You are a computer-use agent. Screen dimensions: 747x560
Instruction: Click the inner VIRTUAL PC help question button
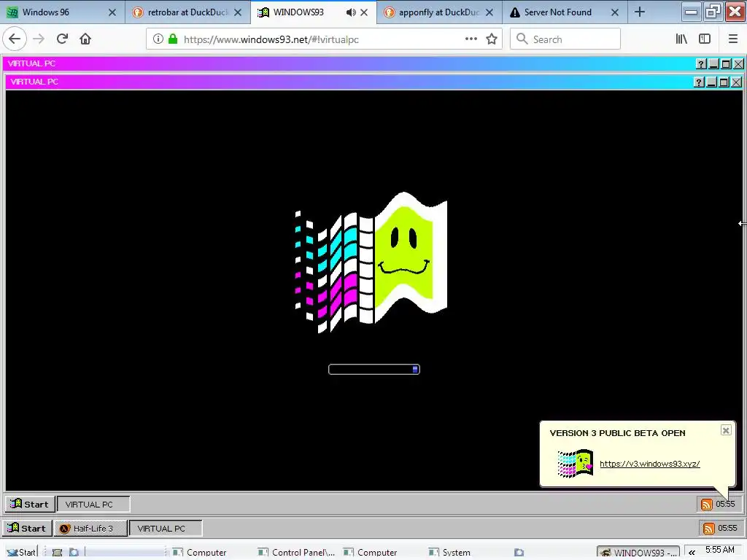tap(698, 82)
